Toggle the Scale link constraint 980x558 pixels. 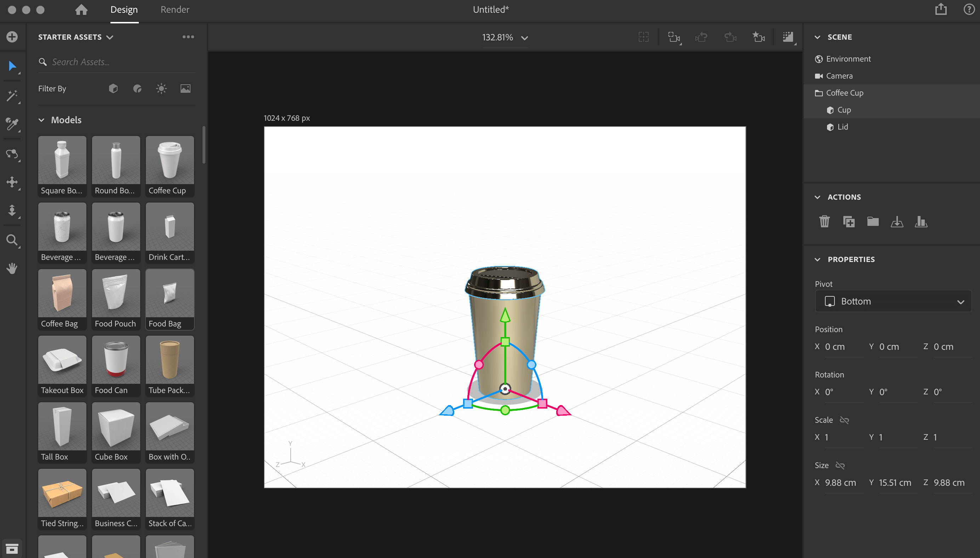(x=844, y=420)
